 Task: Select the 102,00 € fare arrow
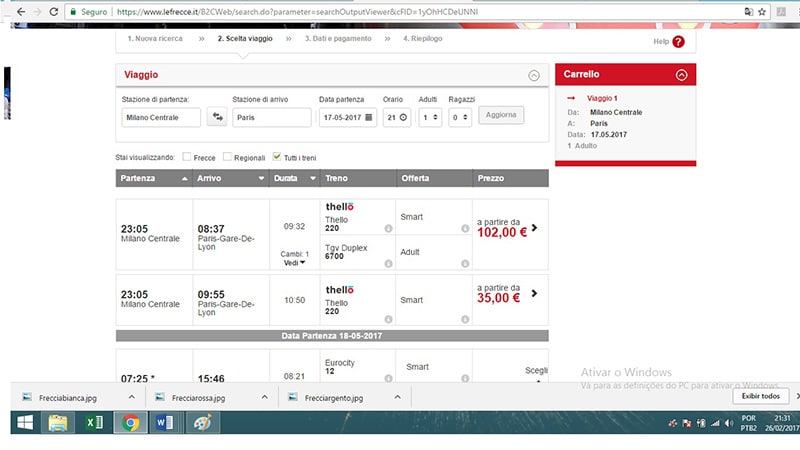pyautogui.click(x=534, y=228)
